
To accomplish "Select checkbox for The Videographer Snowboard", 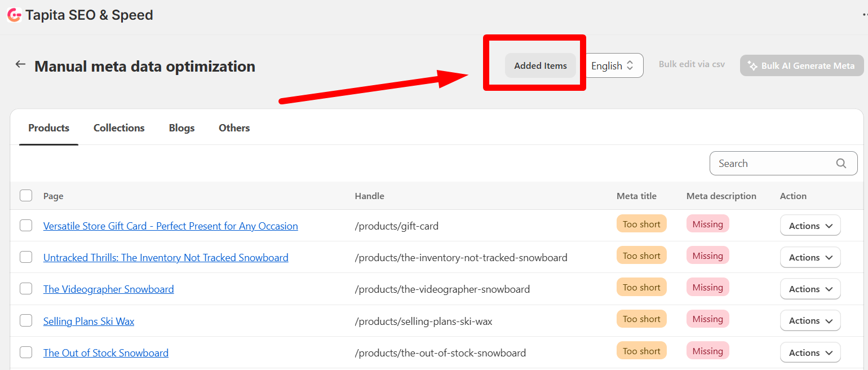I will click(x=26, y=289).
